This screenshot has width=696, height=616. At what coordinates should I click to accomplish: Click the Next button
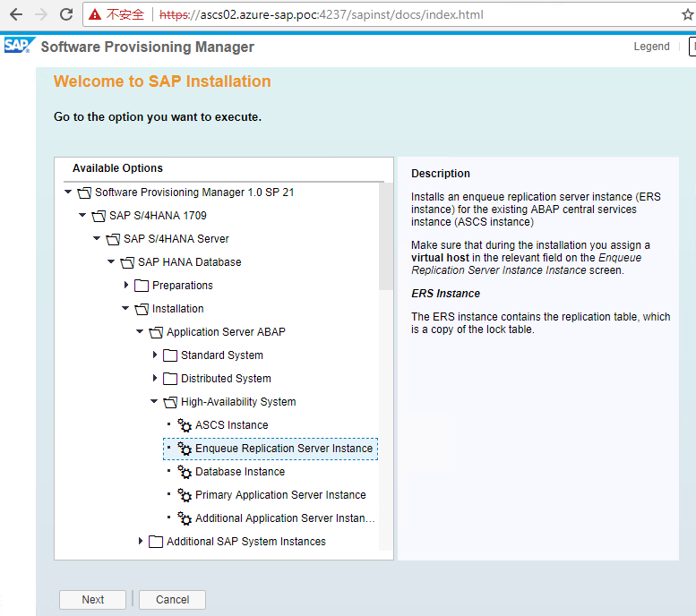coord(93,600)
